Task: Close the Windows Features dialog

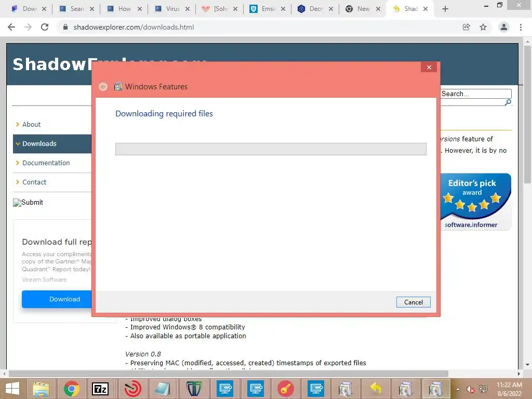Action: (x=429, y=67)
